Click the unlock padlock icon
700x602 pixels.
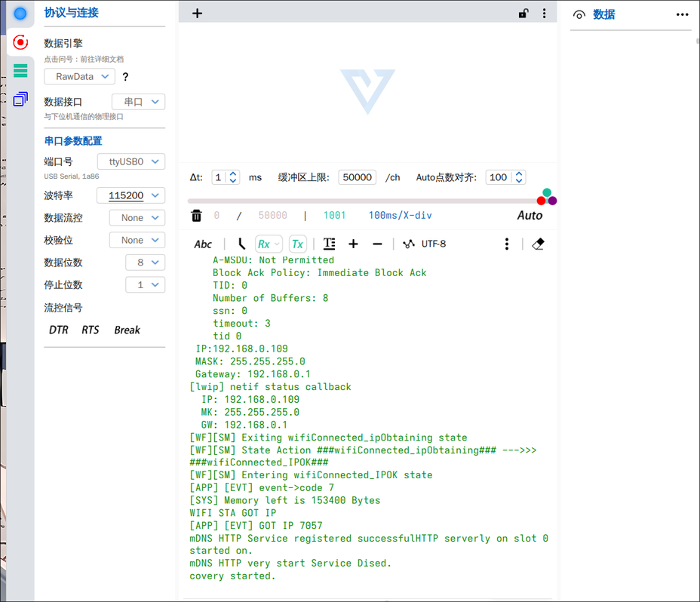click(523, 13)
